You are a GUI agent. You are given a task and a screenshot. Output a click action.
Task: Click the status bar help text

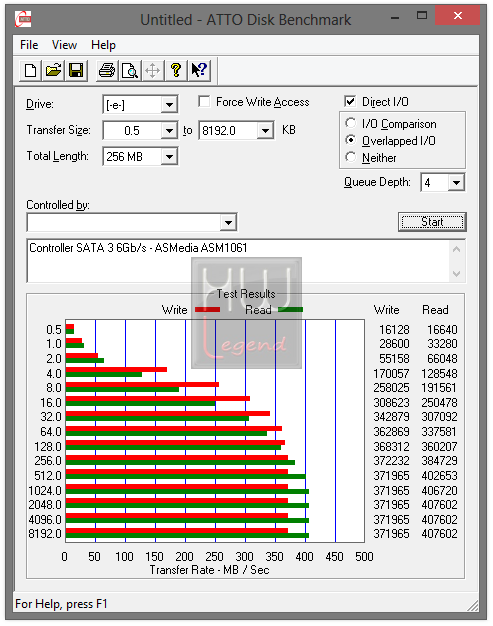pyautogui.click(x=61, y=604)
